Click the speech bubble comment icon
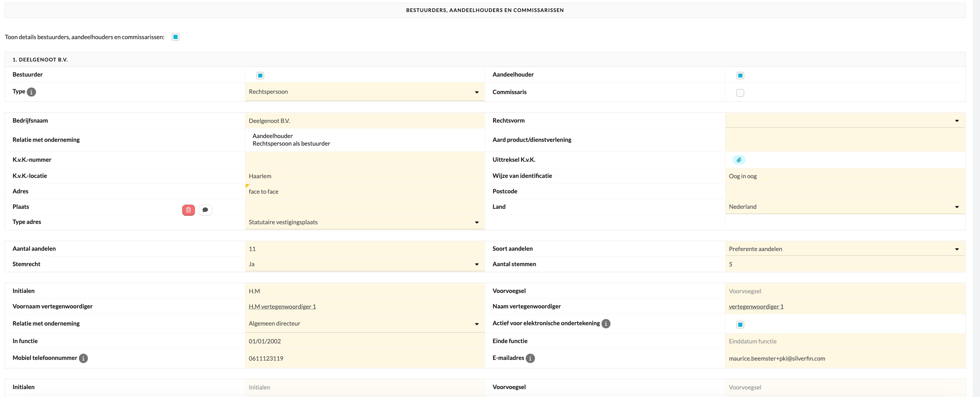Image resolution: width=980 pixels, height=397 pixels. 205,210
